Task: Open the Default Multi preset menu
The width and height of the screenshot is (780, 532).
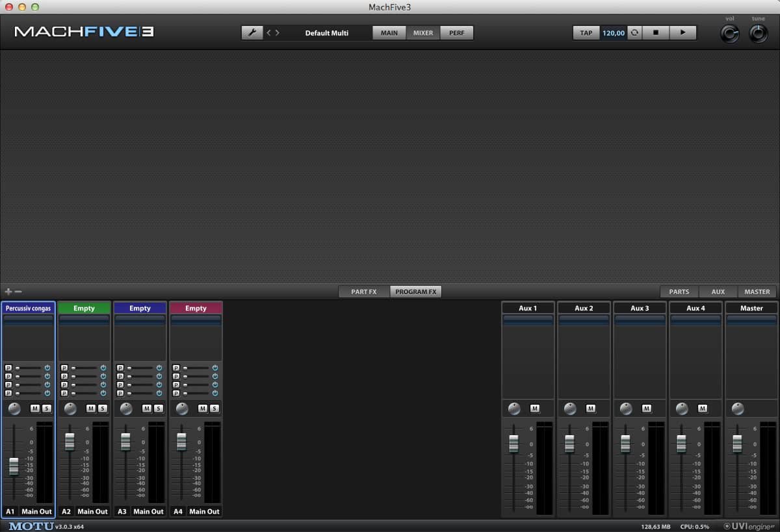Action: 327,32
